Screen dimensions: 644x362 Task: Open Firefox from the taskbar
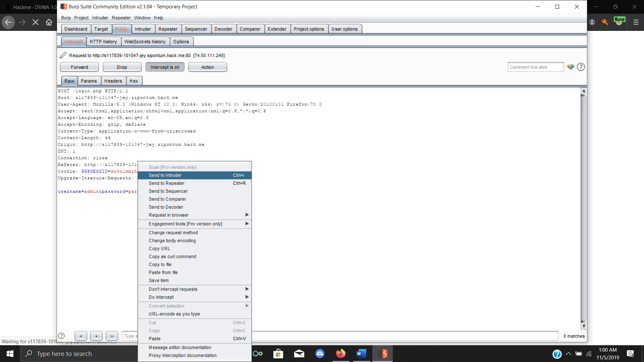(340, 354)
